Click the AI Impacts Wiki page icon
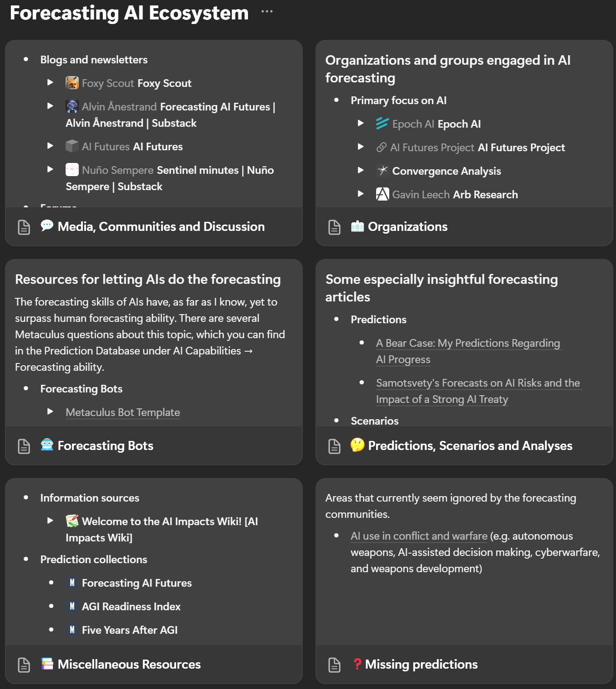The width and height of the screenshot is (616, 689). 72,521
